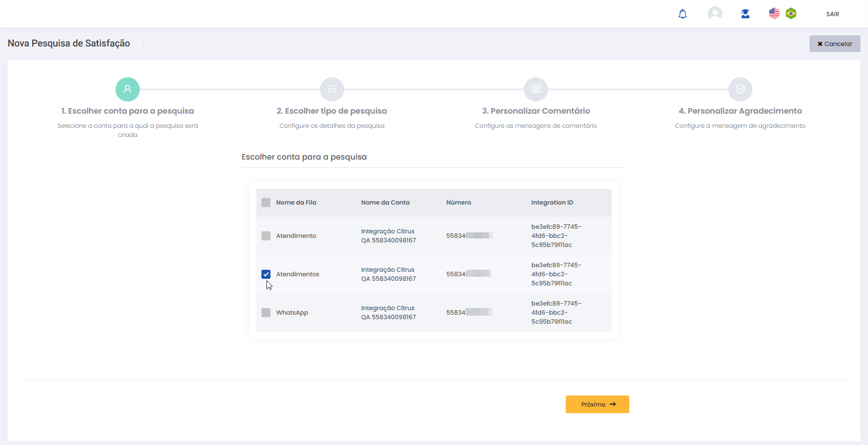Click step 4 checkmark circle icon
Image resolution: width=868 pixels, height=445 pixels.
click(x=740, y=89)
